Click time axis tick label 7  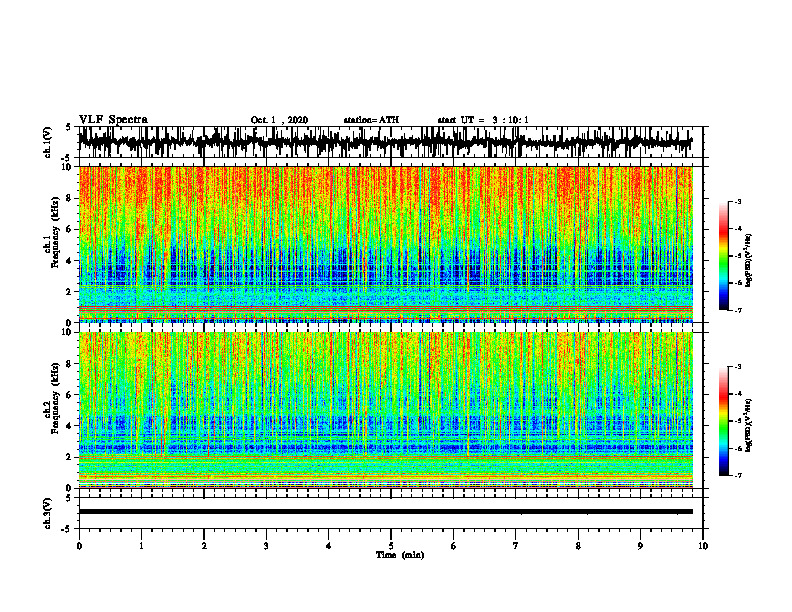(516, 546)
